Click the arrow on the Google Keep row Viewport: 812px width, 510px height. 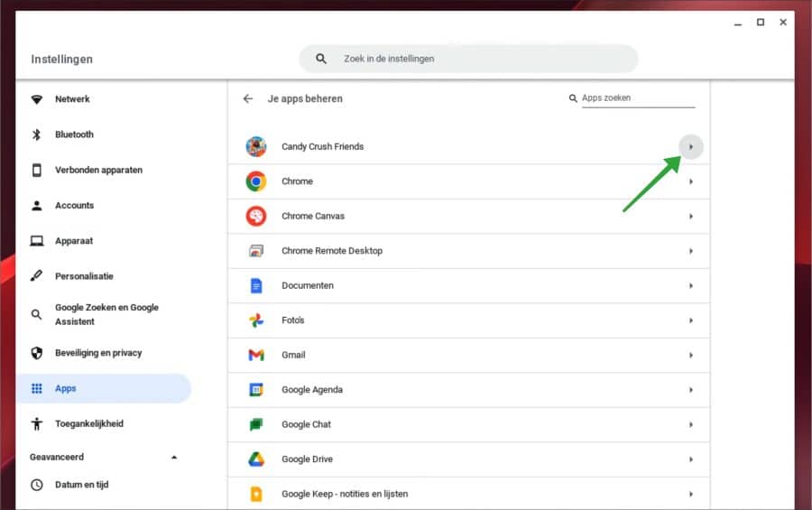(691, 494)
